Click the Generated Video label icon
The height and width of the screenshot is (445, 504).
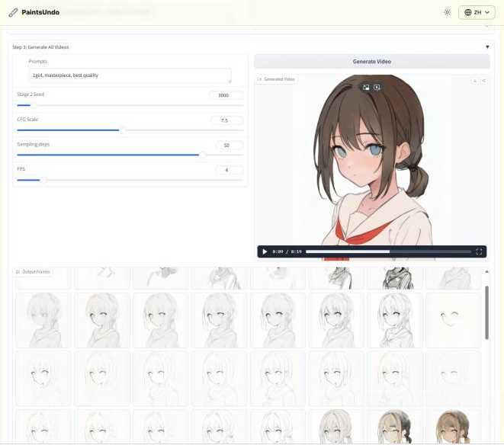[x=259, y=79]
